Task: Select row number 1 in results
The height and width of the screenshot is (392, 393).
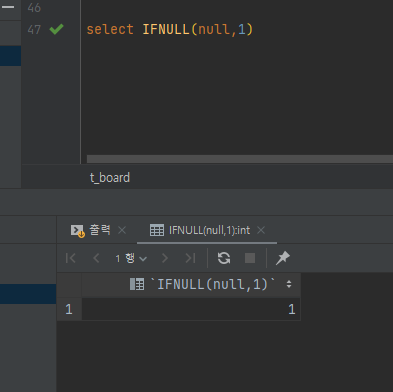Action: (69, 309)
